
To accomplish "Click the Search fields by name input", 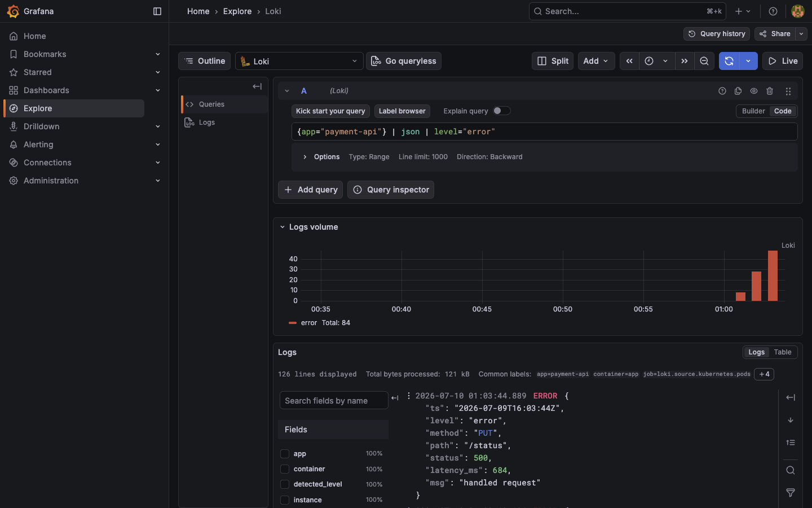I will (x=334, y=401).
